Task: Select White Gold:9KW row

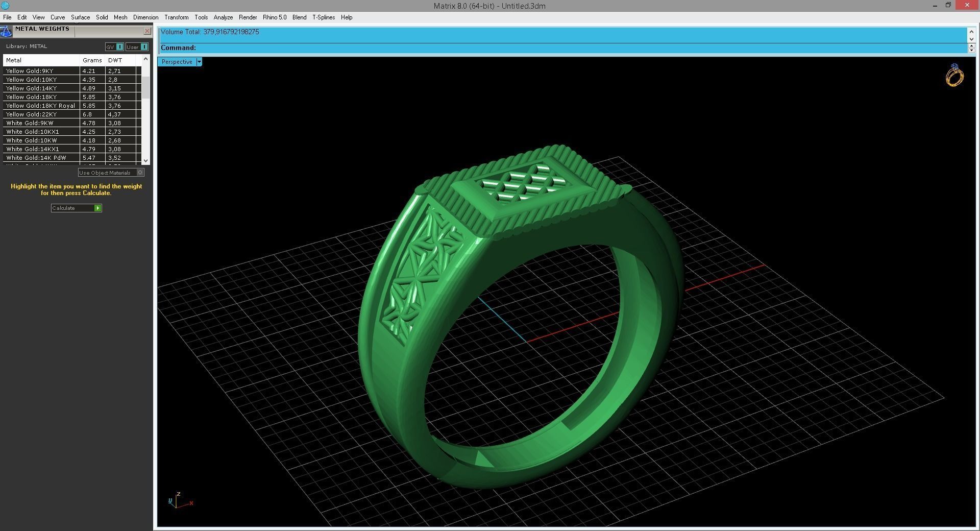Action: (x=72, y=123)
